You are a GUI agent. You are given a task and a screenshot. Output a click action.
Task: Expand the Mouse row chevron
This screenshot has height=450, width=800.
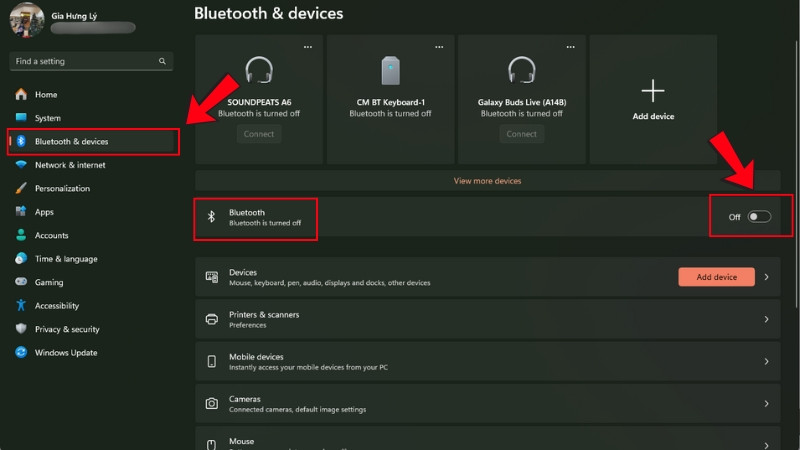click(766, 445)
